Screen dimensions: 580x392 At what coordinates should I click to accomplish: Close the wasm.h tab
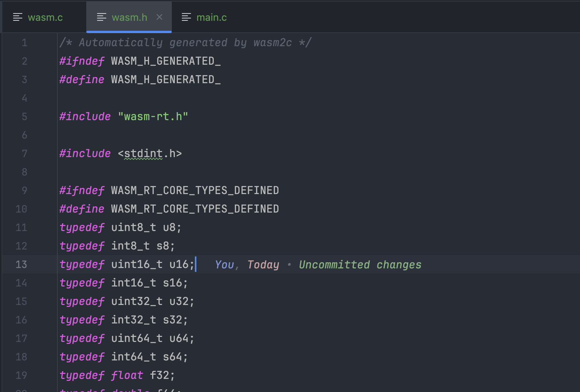click(159, 17)
